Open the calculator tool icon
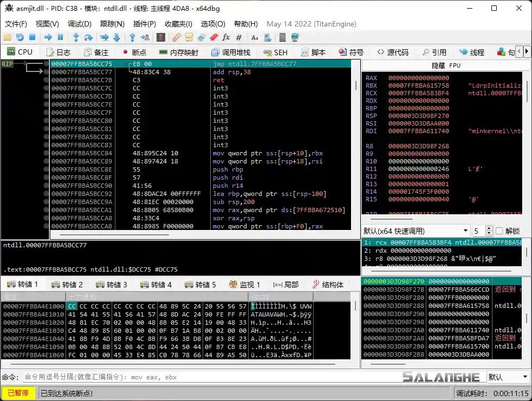The width and height of the screenshot is (532, 401). point(283,38)
